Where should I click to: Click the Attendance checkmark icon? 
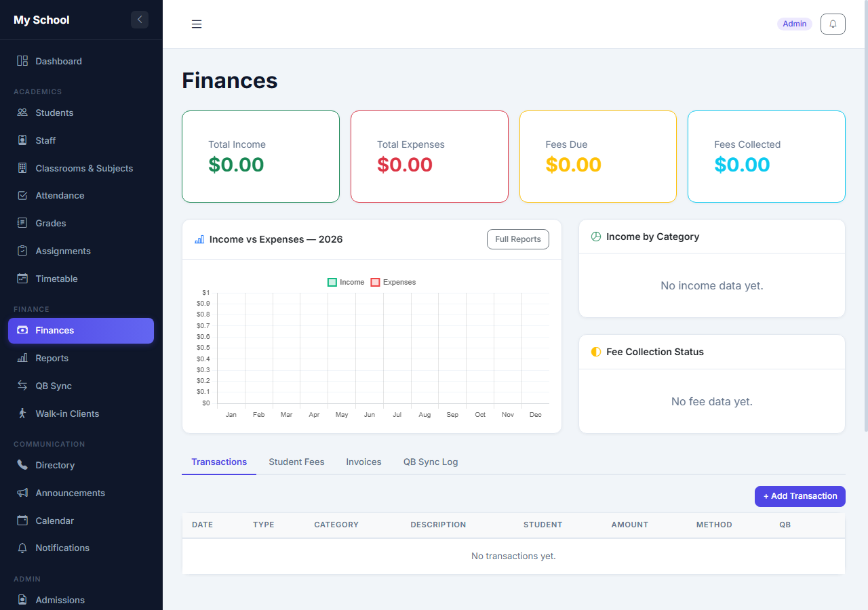click(x=22, y=195)
